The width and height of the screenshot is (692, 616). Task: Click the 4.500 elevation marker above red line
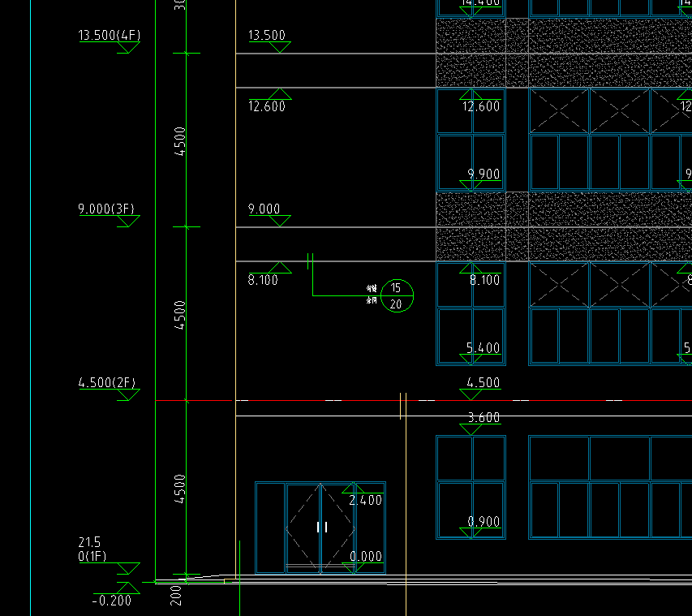pos(484,382)
